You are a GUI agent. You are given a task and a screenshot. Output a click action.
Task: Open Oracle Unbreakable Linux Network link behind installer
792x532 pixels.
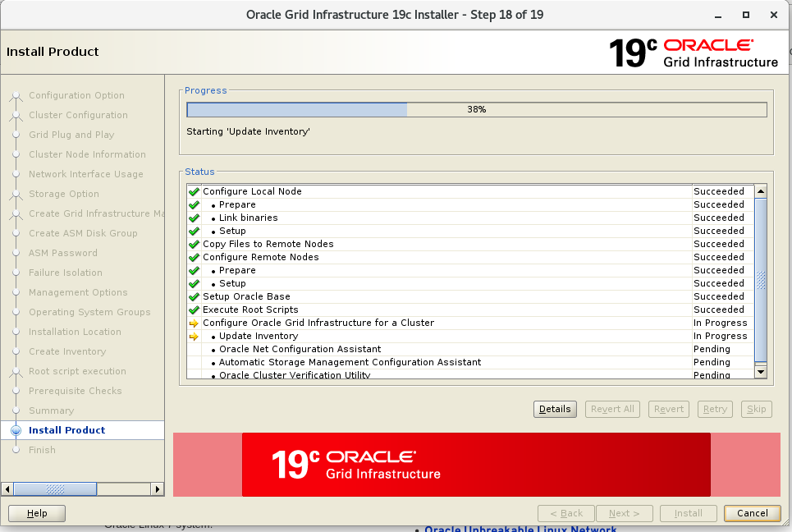[520, 529]
